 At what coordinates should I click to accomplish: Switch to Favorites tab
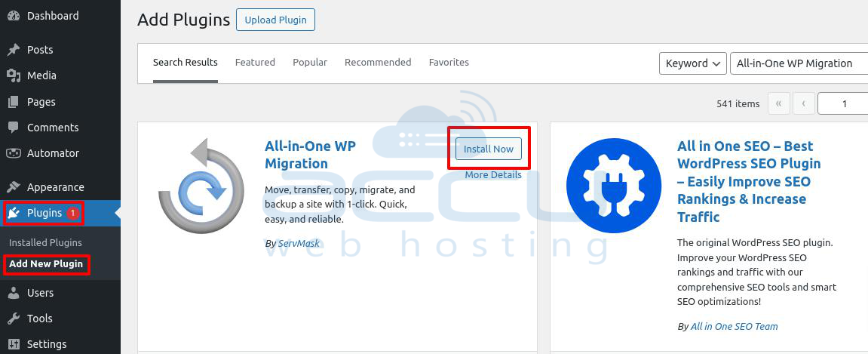[x=449, y=63]
